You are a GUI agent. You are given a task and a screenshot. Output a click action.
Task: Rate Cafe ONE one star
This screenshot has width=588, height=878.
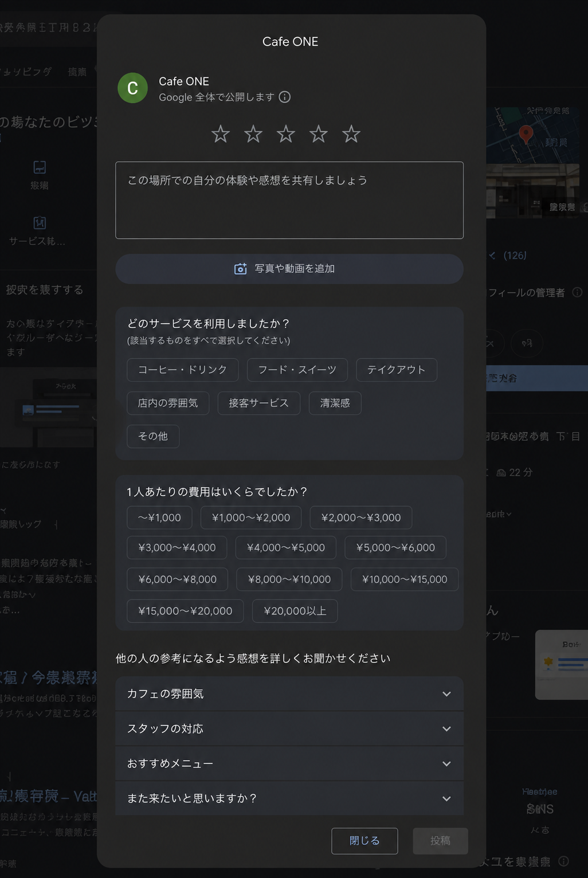coord(221,134)
